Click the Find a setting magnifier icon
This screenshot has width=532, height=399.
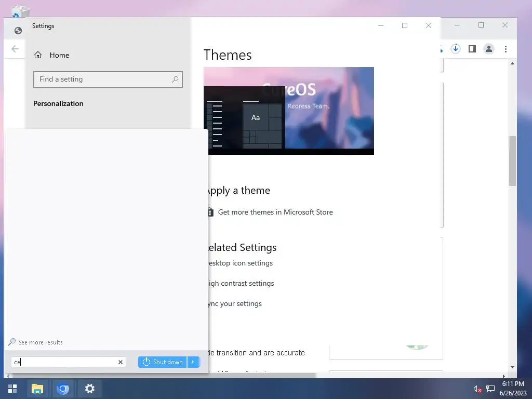175,79
